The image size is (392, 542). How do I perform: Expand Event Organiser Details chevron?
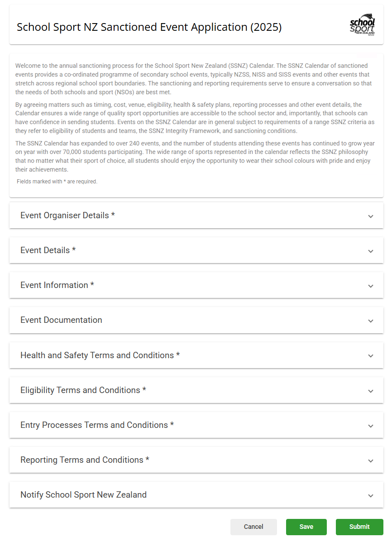[371, 216]
